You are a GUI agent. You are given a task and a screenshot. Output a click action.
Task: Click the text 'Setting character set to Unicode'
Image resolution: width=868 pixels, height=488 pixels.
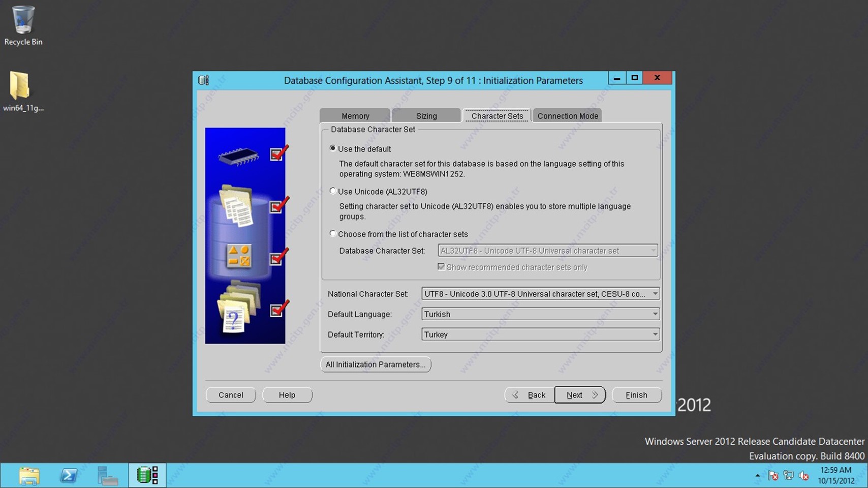tap(485, 211)
